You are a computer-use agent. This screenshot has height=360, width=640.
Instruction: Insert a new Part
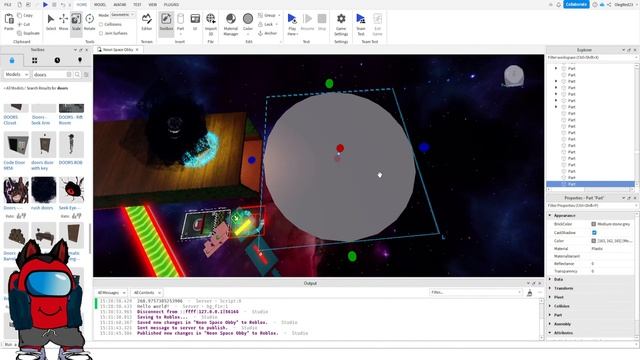(180, 22)
